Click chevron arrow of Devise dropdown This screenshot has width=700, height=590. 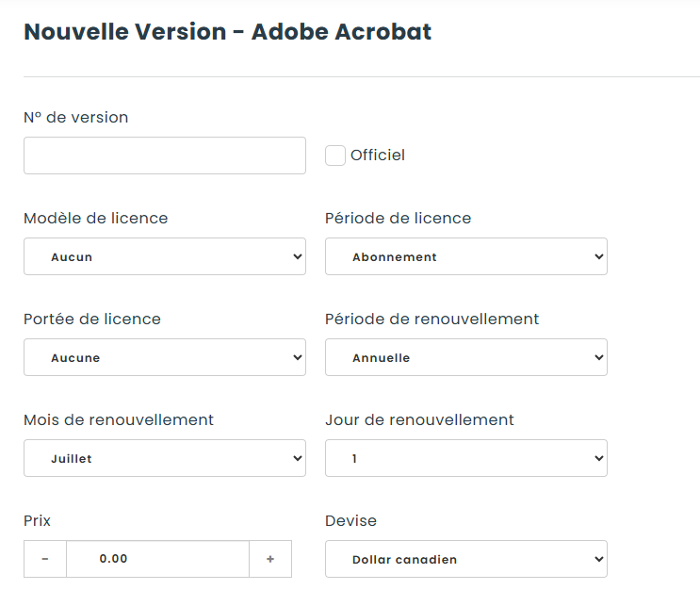598,559
